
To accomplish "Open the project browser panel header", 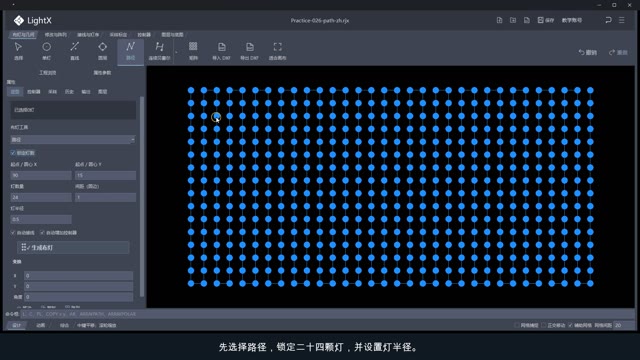I will 47,73.
